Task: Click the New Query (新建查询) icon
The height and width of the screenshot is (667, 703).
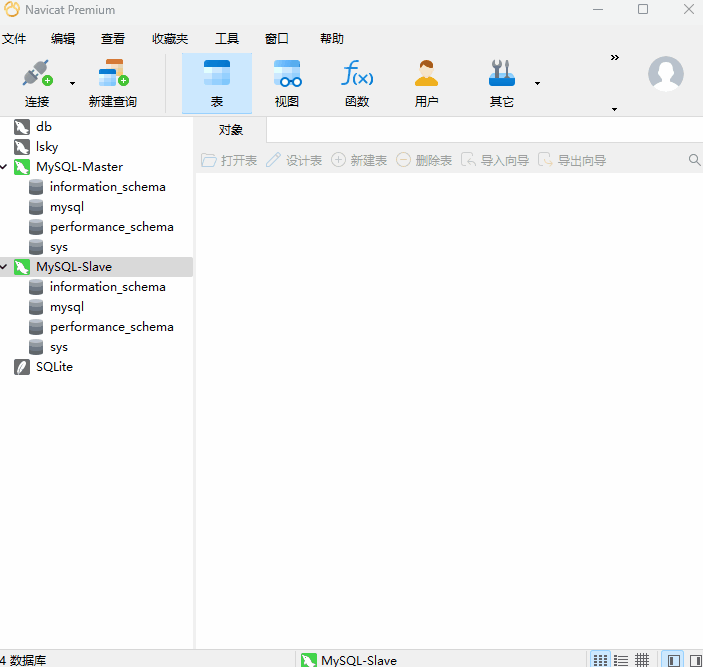Action: (113, 73)
